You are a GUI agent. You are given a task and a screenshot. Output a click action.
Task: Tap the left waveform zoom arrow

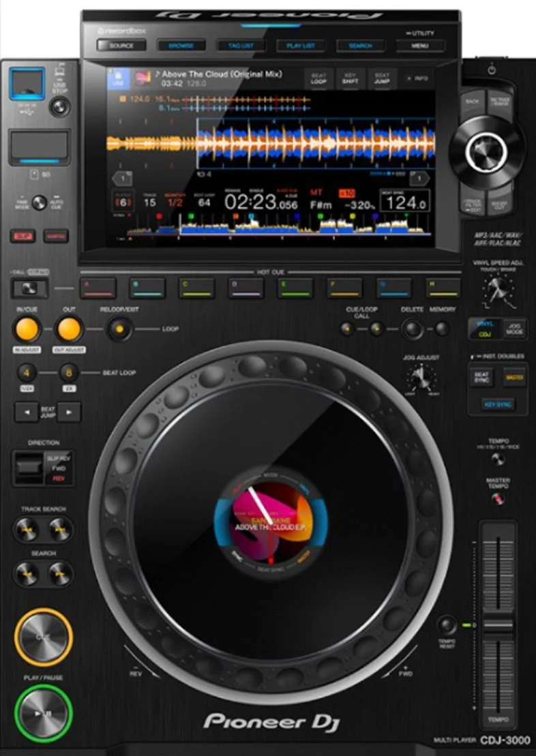coord(122,179)
